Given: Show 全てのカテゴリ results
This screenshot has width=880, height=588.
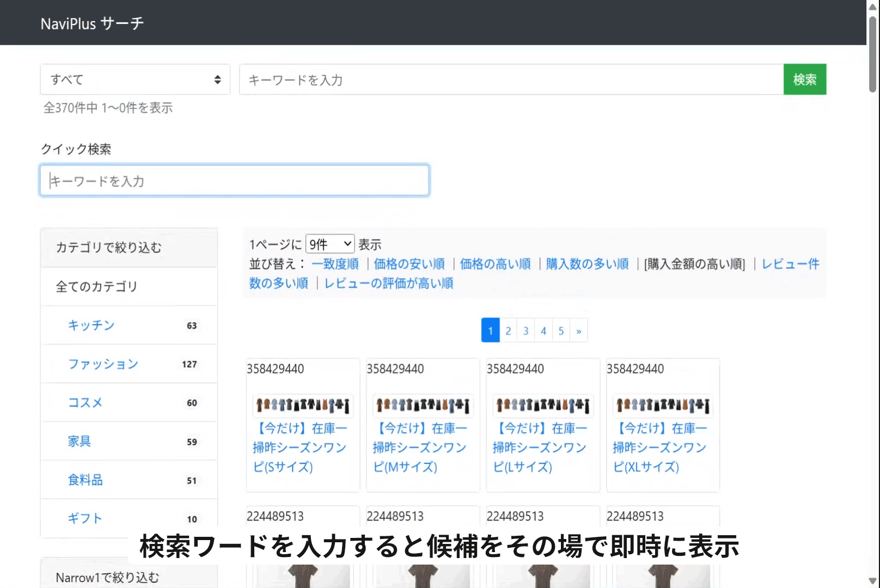Looking at the screenshot, I should [95, 286].
